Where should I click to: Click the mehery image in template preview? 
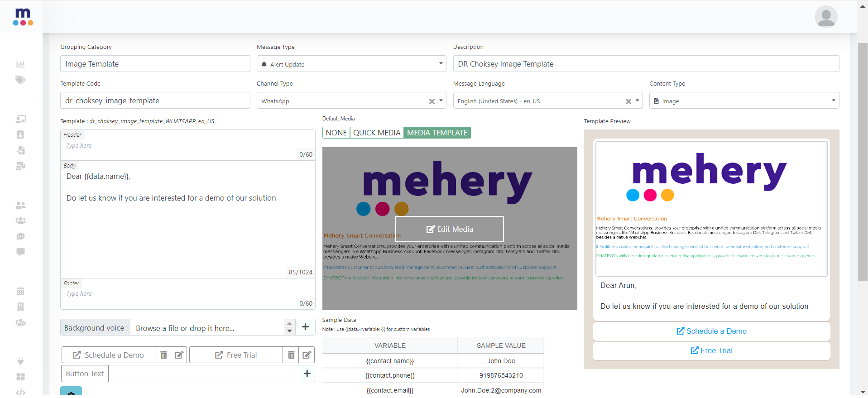(711, 208)
